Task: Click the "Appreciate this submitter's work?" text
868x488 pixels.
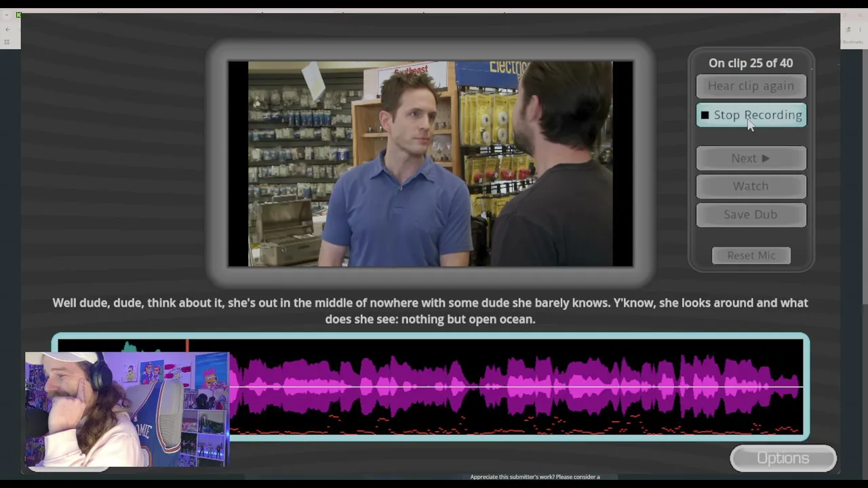Action: pos(535,477)
